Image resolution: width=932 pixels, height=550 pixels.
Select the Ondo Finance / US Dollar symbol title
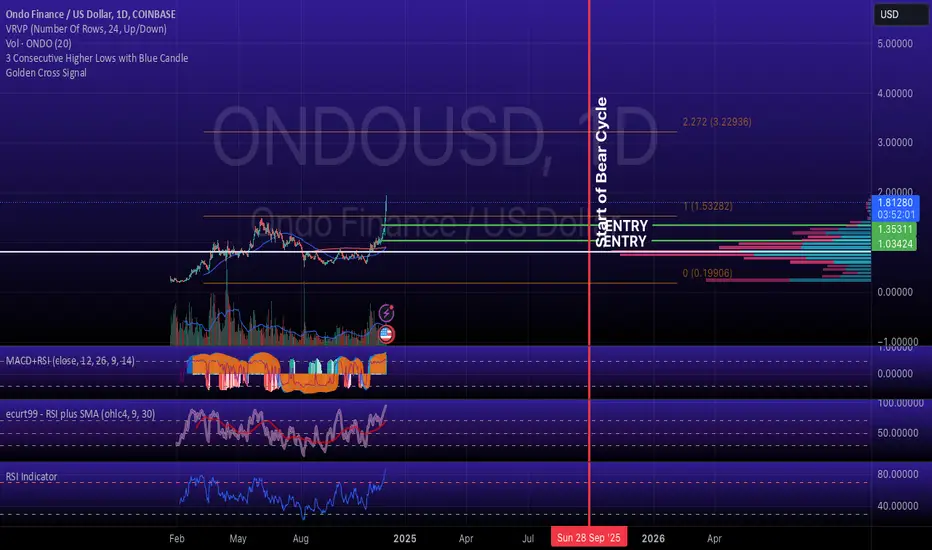[x=90, y=14]
